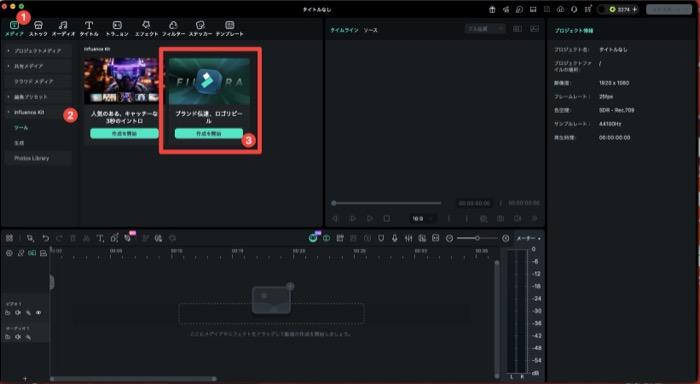Image resolution: width=700 pixels, height=384 pixels.
Task: Open the ストック (Stock) tab
Action: [38, 29]
